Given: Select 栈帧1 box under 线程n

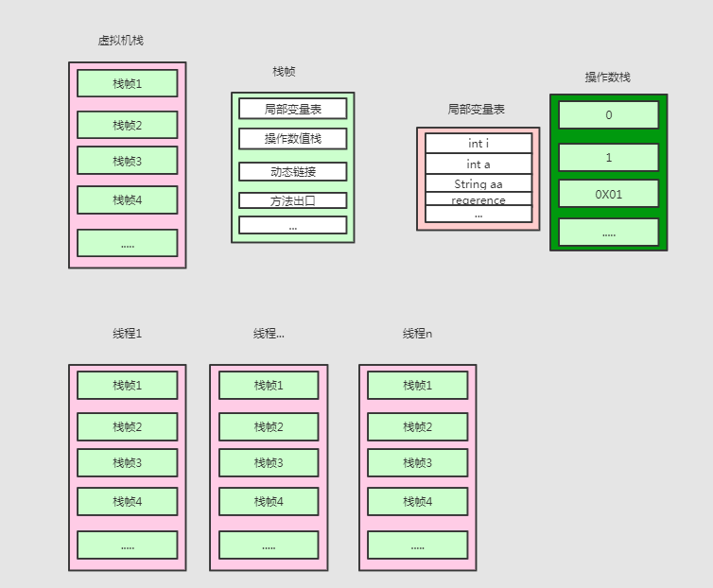Looking at the screenshot, I should tap(417, 385).
